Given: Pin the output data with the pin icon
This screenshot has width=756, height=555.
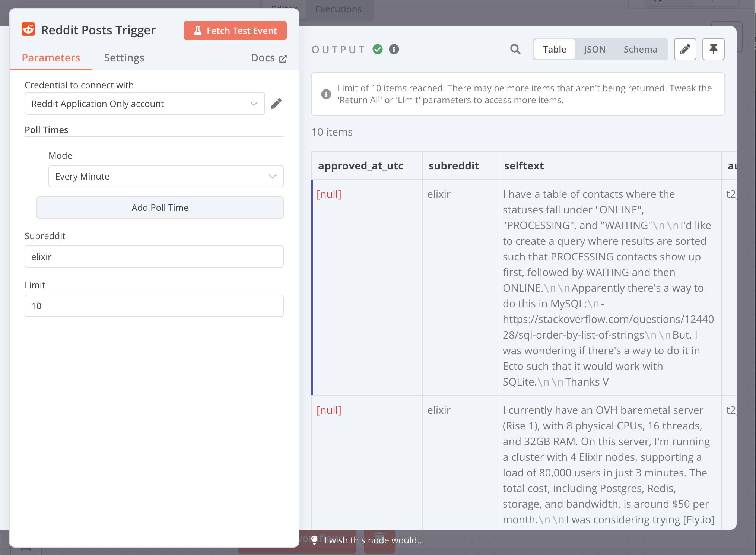Looking at the screenshot, I should pos(713,49).
